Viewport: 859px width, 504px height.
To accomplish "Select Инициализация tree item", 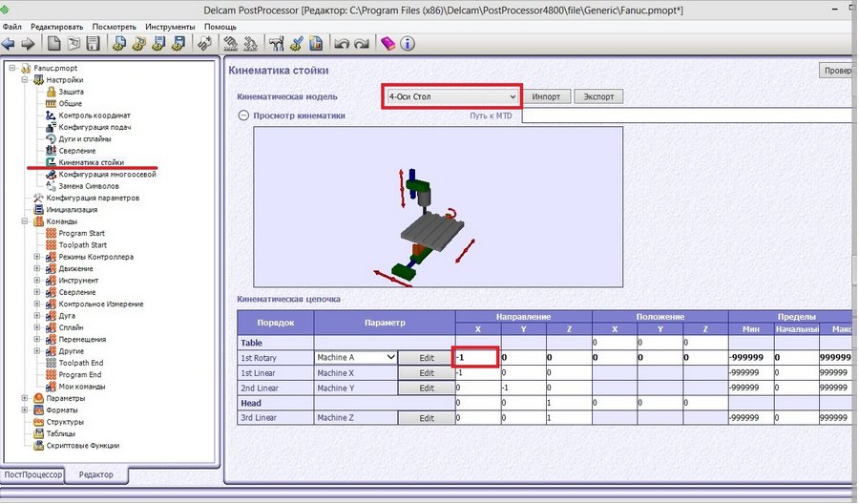I will click(72, 209).
